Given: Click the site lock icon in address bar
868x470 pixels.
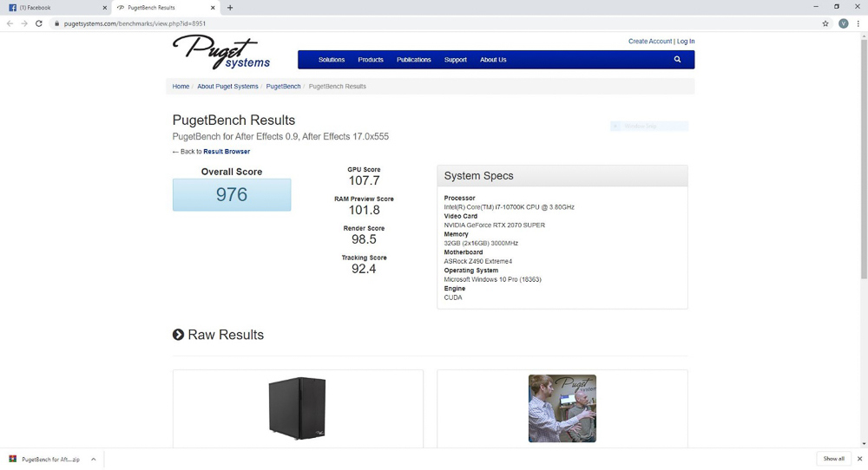Looking at the screenshot, I should (56, 23).
